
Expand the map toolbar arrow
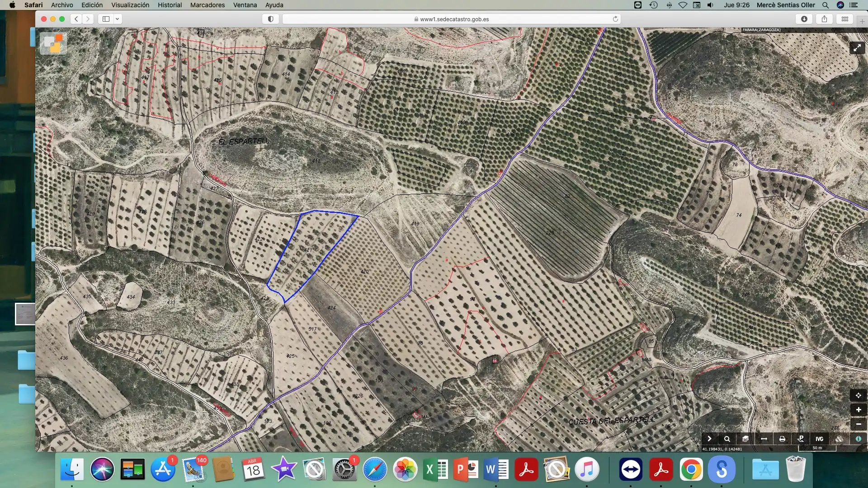point(709,439)
